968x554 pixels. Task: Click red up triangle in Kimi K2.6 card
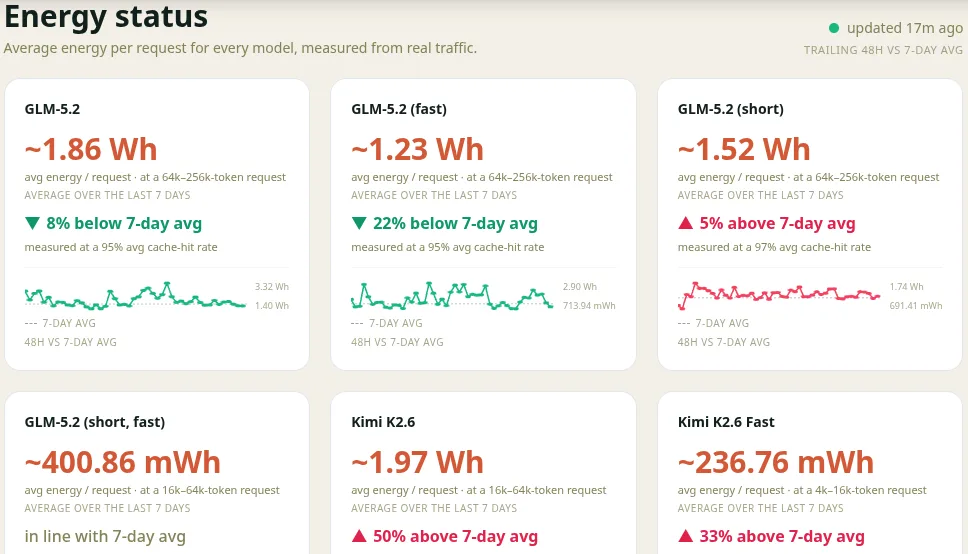pos(359,536)
